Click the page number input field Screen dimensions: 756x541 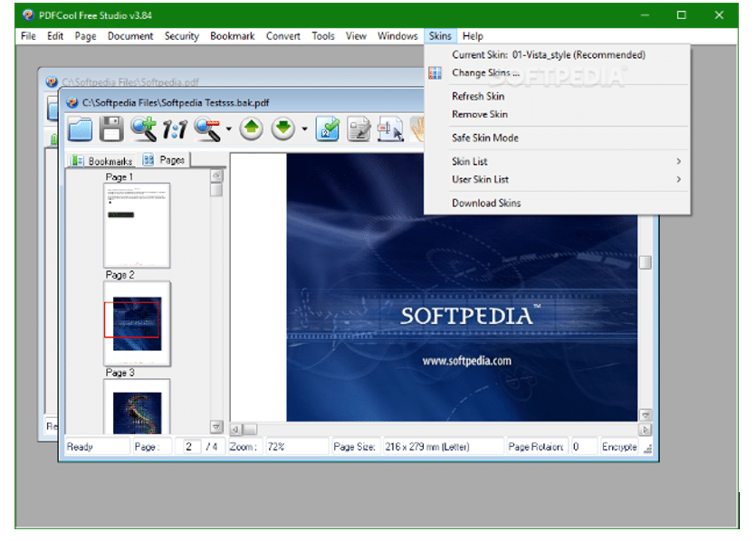coord(190,447)
